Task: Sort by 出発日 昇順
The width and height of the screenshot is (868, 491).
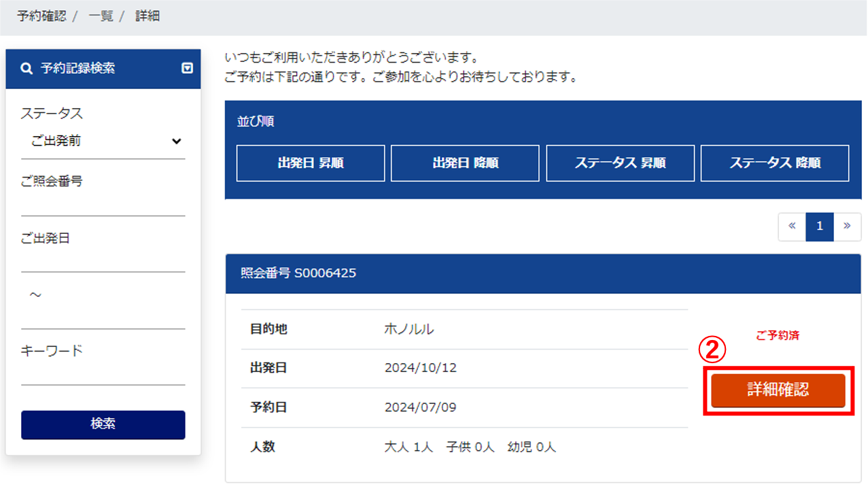Action: pyautogui.click(x=311, y=163)
